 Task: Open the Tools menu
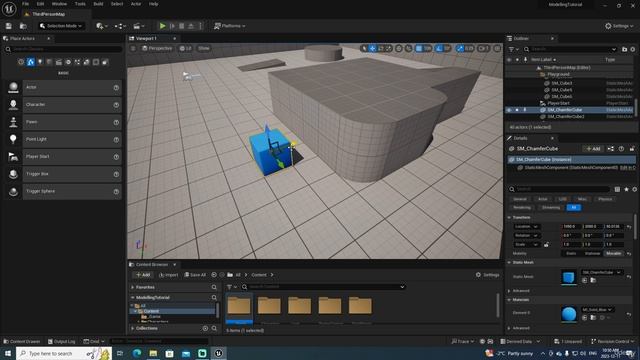(x=80, y=4)
